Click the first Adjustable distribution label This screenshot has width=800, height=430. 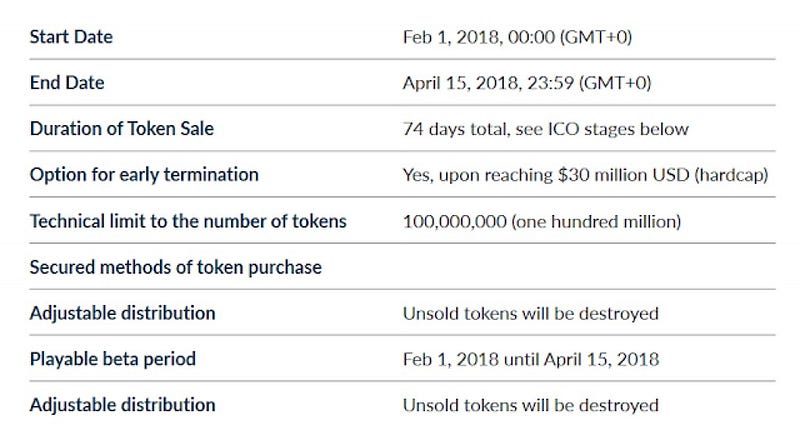pos(122,313)
